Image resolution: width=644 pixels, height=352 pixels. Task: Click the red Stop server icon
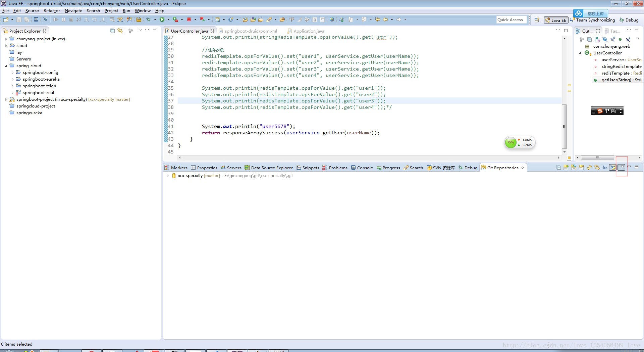coord(189,19)
